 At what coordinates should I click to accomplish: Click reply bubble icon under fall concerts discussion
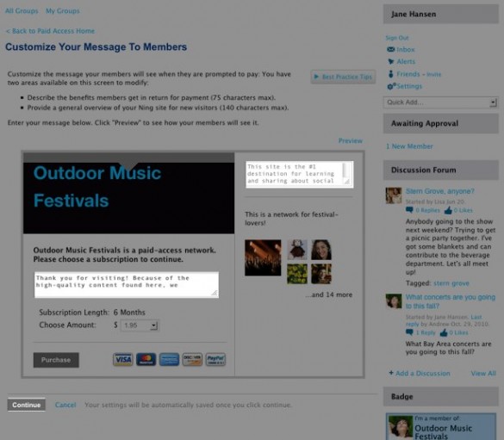pyautogui.click(x=409, y=332)
